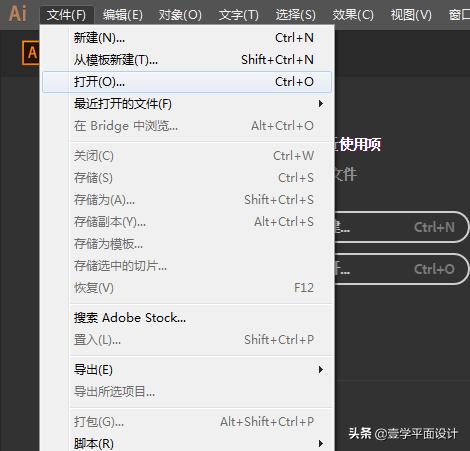The width and height of the screenshot is (470, 451).
Task: Choose 搜索 Adobe Stock... entry
Action: [187, 318]
